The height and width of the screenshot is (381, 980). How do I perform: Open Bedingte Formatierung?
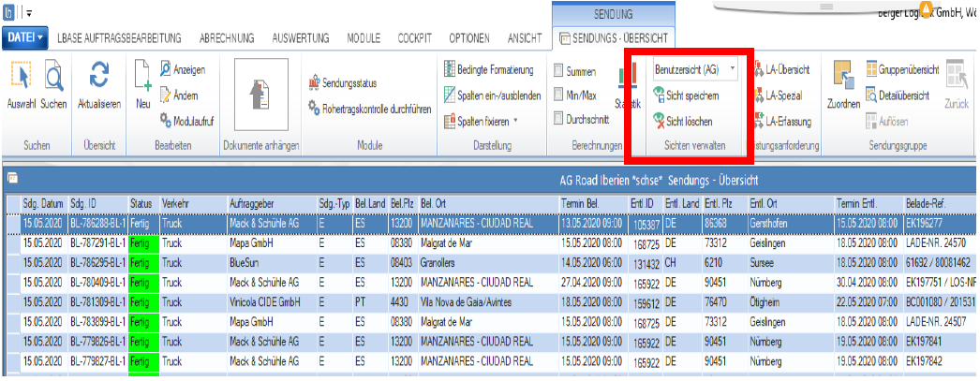(489, 70)
